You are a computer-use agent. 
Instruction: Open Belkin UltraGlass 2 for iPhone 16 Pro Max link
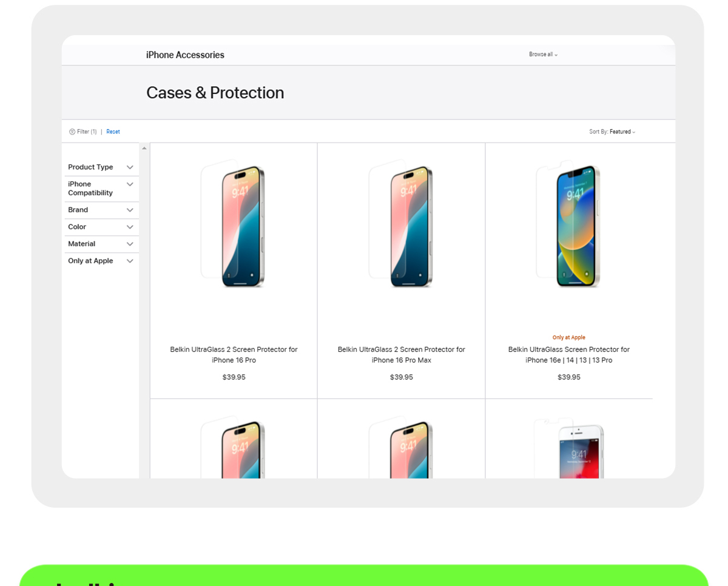pyautogui.click(x=401, y=355)
